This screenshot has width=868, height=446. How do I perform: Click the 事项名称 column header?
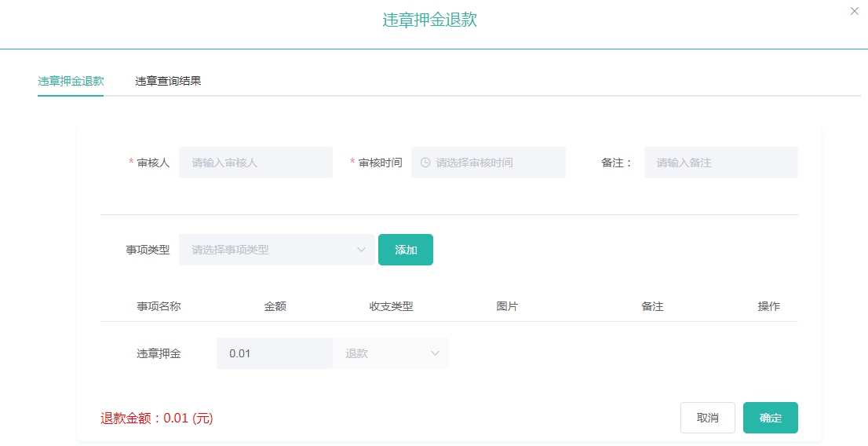click(159, 306)
